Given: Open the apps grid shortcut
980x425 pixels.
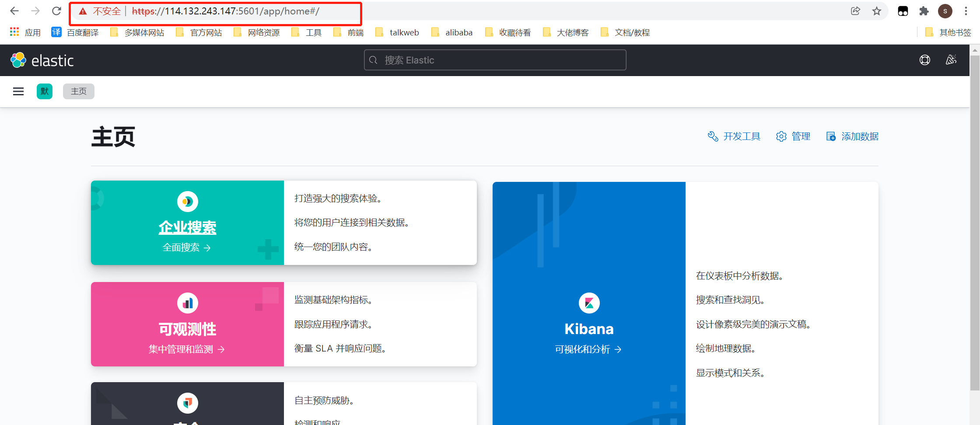Looking at the screenshot, I should 25,32.
